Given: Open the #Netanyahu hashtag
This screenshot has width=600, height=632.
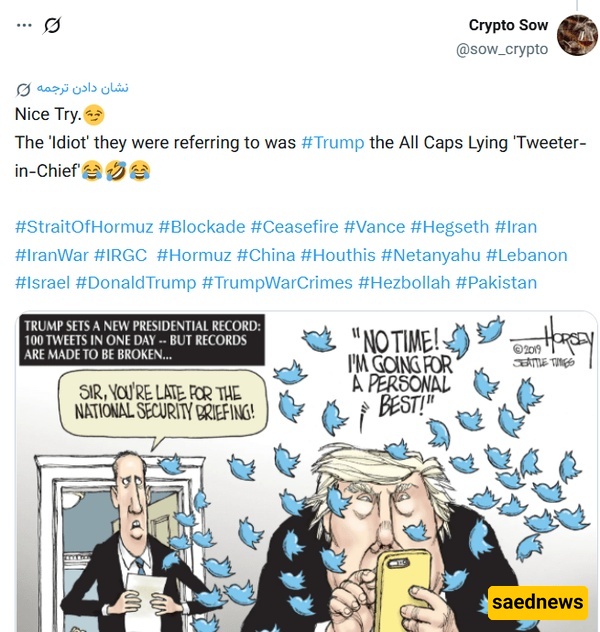Looking at the screenshot, I should click(x=431, y=255).
